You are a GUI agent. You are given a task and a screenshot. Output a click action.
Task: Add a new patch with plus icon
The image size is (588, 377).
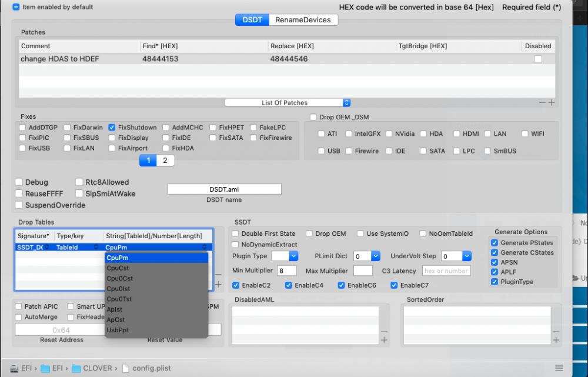pyautogui.click(x=552, y=102)
